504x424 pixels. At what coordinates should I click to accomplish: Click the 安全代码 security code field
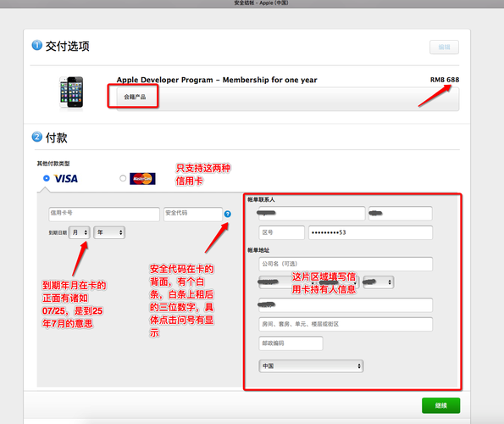193,215
